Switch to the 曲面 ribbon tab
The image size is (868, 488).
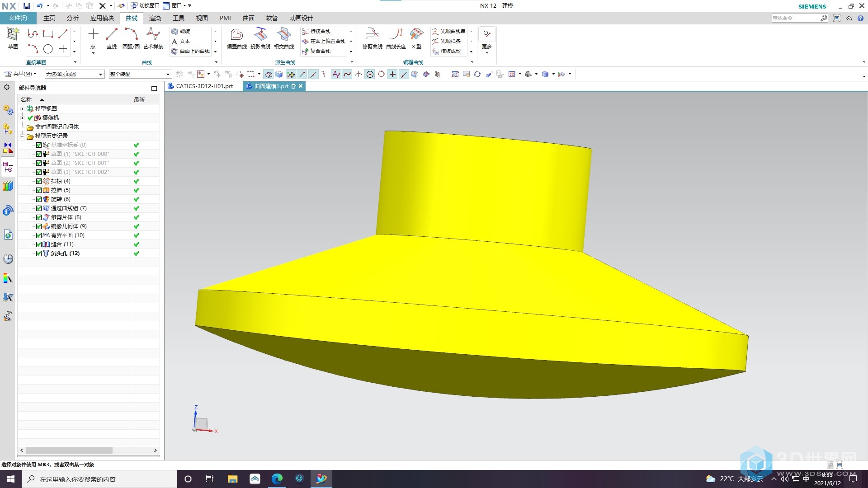(249, 18)
